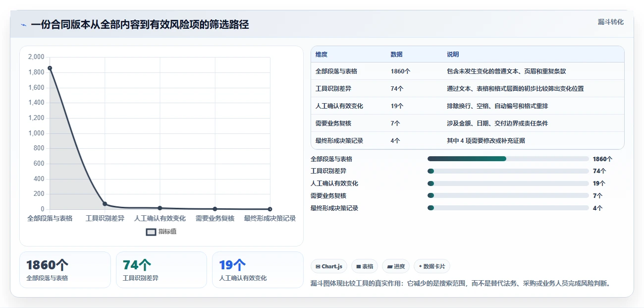Click the 19个 value beside the progress bar
The width and height of the screenshot is (644, 308).
pos(599,184)
